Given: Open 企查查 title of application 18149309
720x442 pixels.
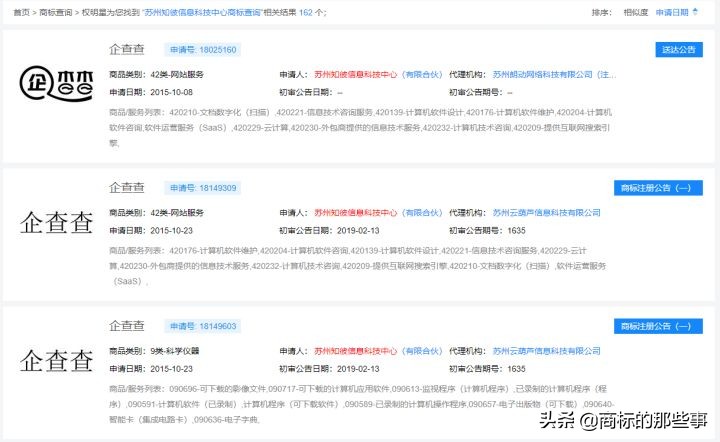Looking at the screenshot, I should coord(127,187).
